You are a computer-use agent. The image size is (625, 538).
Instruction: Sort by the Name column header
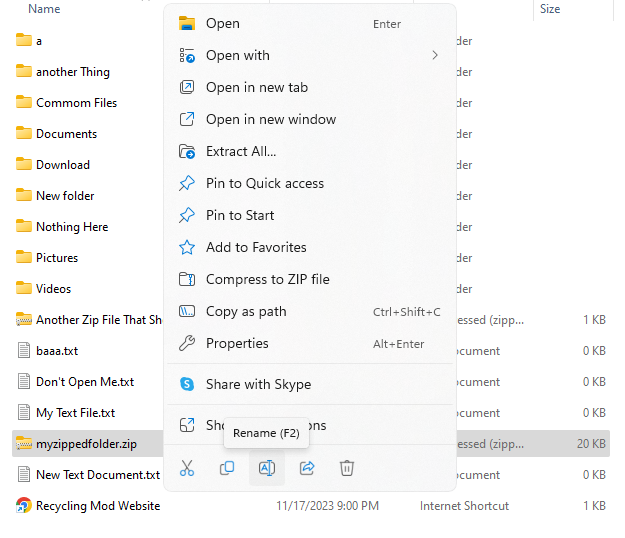click(x=44, y=9)
